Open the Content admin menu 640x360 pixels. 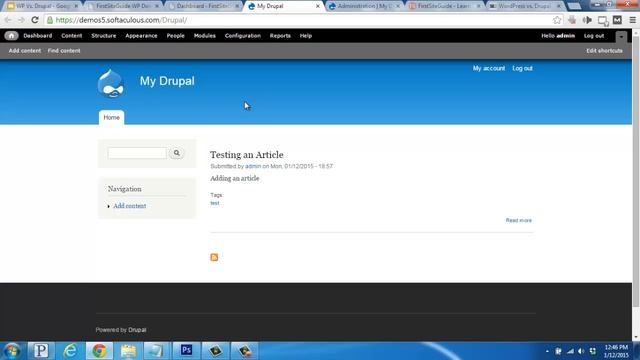tap(71, 36)
